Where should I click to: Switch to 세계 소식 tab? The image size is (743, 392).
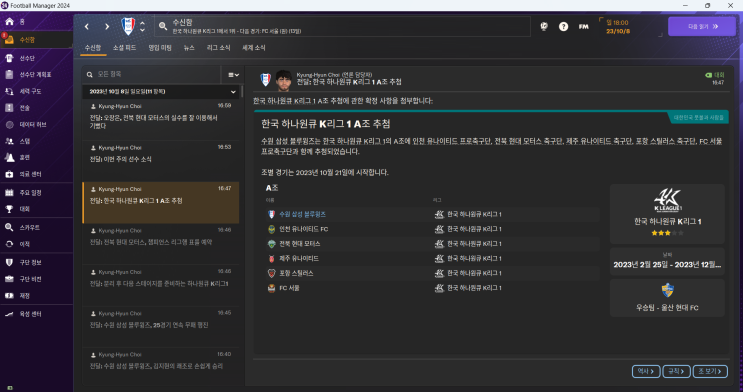(254, 48)
